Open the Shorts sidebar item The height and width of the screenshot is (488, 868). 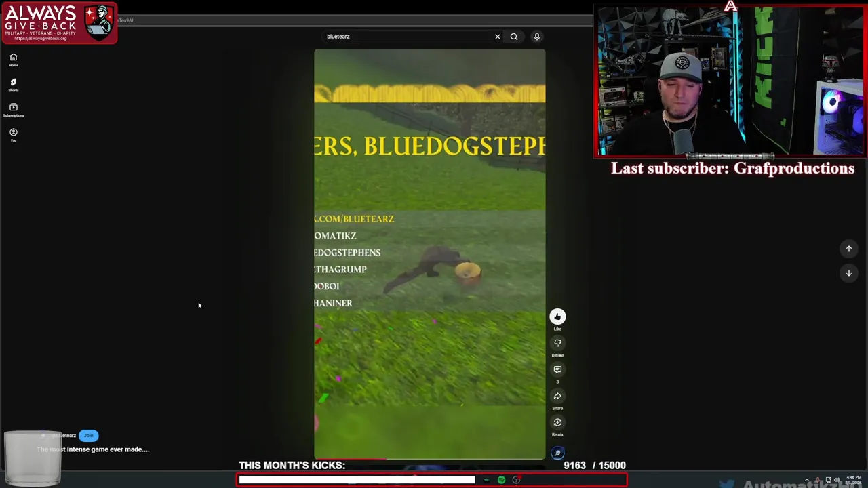[x=13, y=85]
